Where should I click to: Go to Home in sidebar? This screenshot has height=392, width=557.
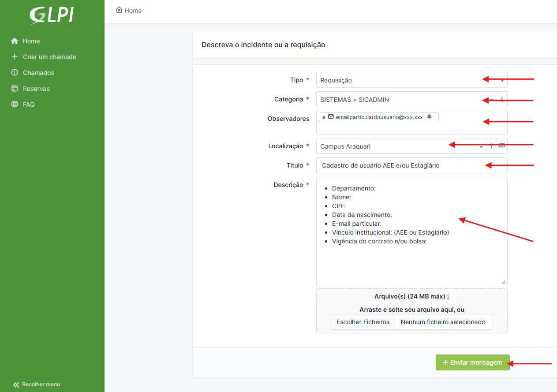[31, 41]
